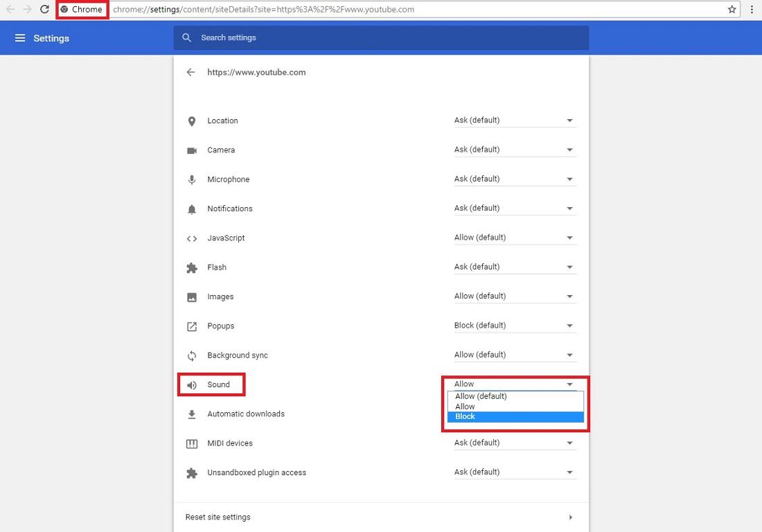762x532 pixels.
Task: Select the JavaScript code brackets icon
Action: (192, 238)
